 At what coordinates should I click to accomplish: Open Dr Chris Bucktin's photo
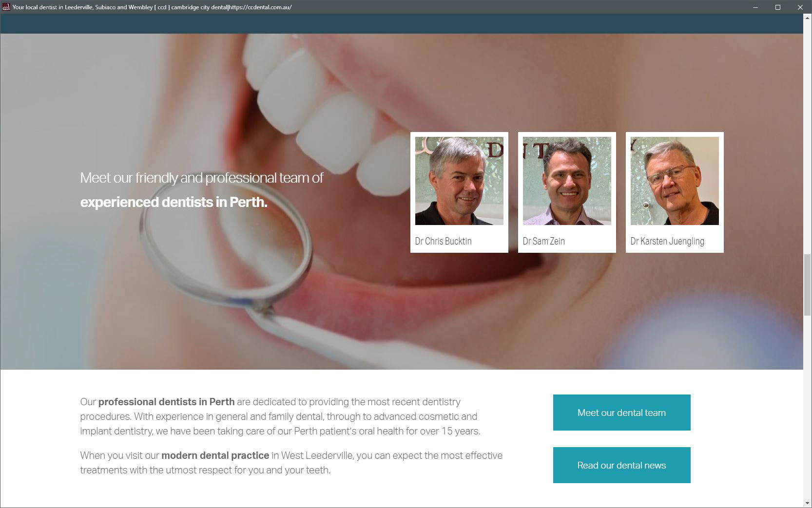pos(459,181)
